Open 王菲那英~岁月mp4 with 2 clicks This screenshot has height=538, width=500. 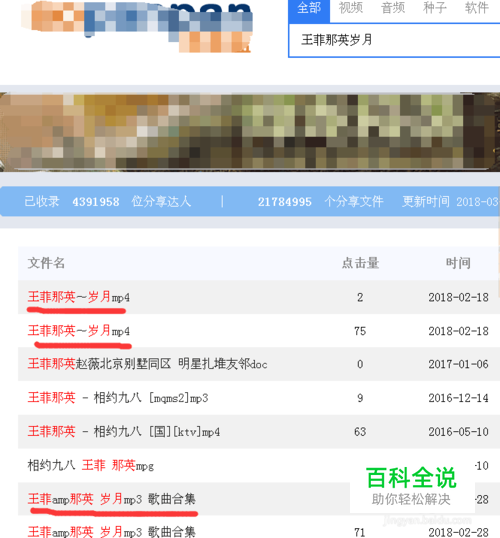(x=79, y=297)
